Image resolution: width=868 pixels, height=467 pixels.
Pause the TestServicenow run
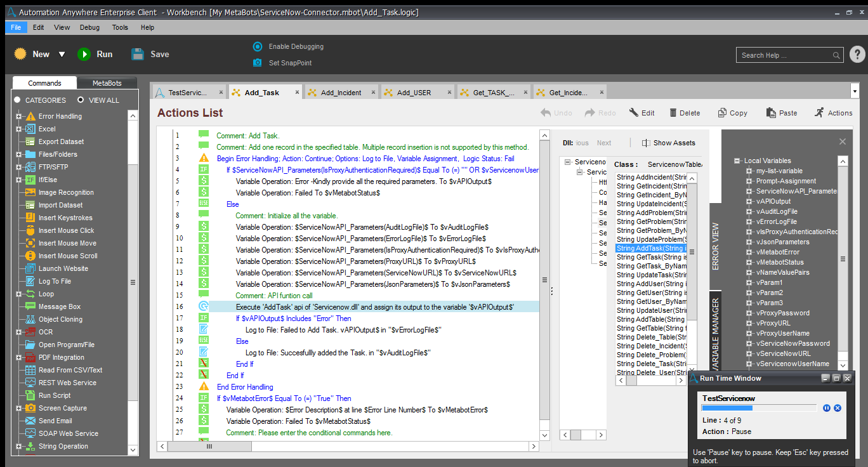pyautogui.click(x=826, y=408)
